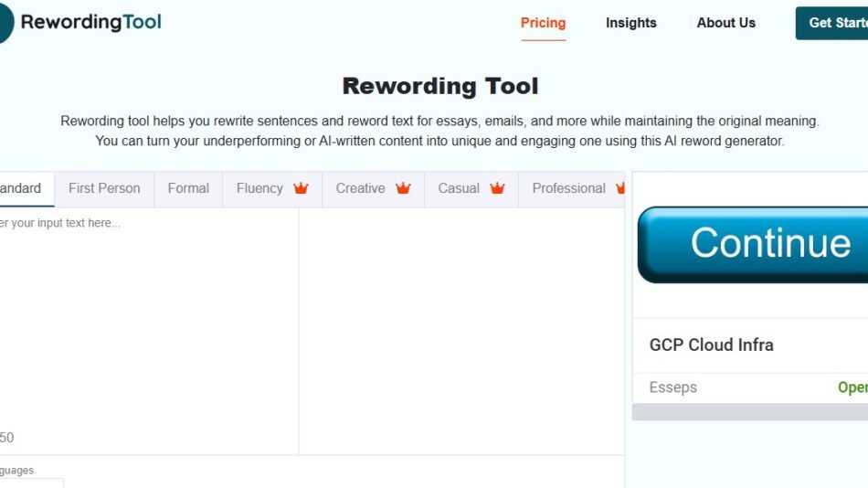Select the Casual premium tab
Screen dimensions: 868x488
tap(471, 189)
